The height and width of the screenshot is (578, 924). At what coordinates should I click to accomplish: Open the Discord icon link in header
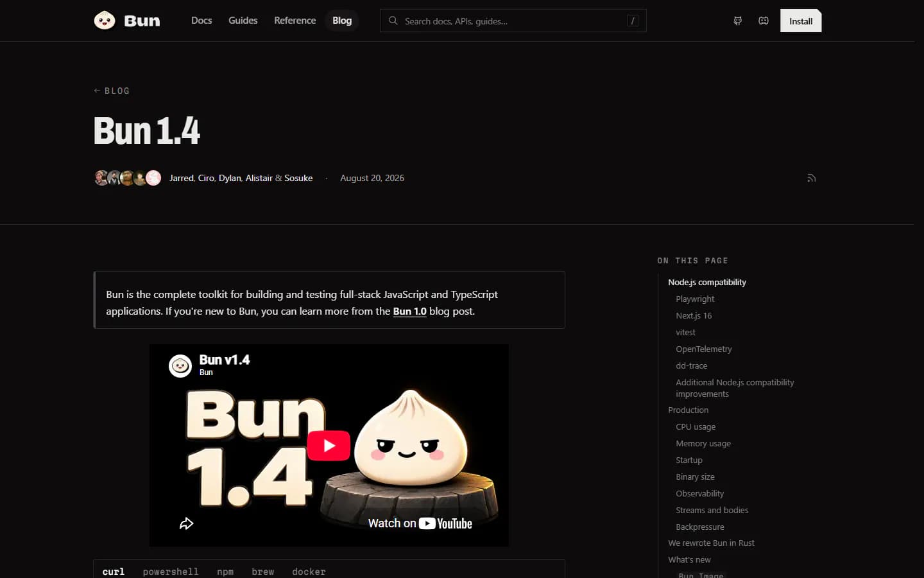click(764, 21)
